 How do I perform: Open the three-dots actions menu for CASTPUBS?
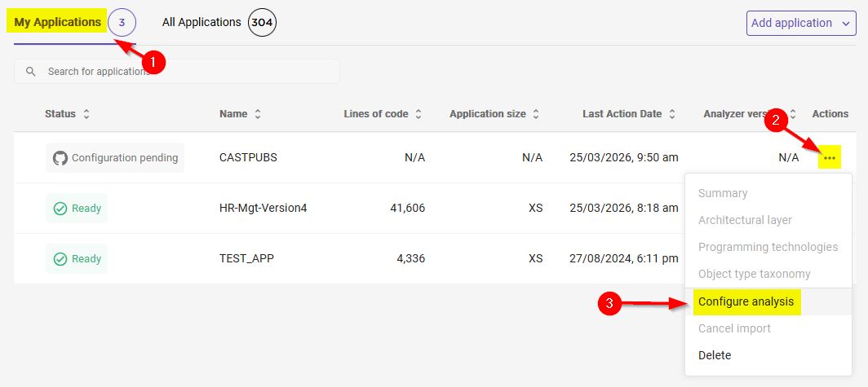[x=830, y=157]
